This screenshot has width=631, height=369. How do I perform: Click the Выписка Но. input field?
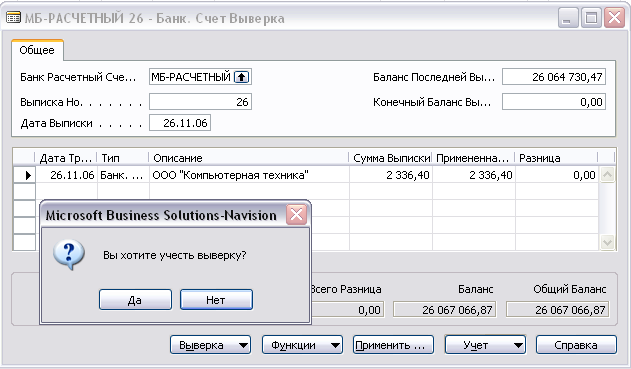pos(200,102)
